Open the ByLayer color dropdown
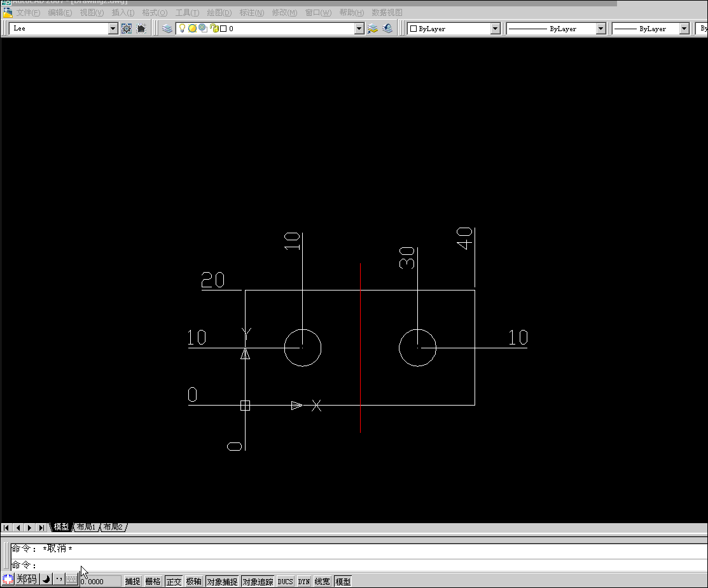 496,29
